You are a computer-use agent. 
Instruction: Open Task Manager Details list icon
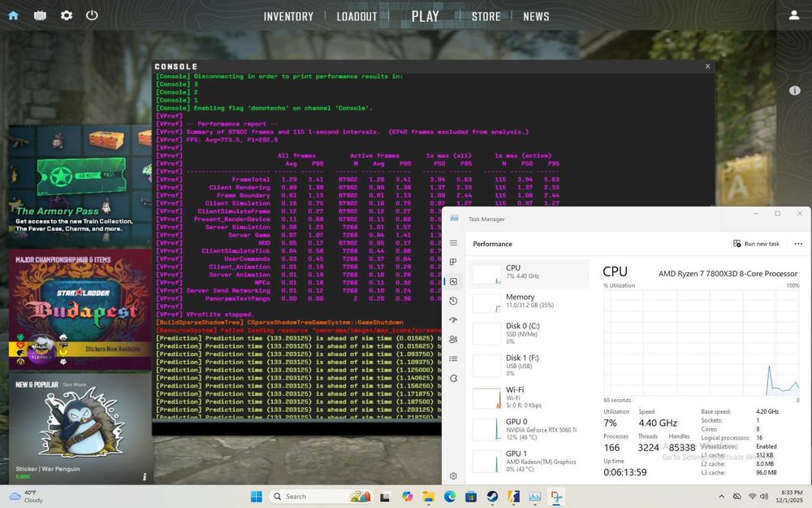454,358
